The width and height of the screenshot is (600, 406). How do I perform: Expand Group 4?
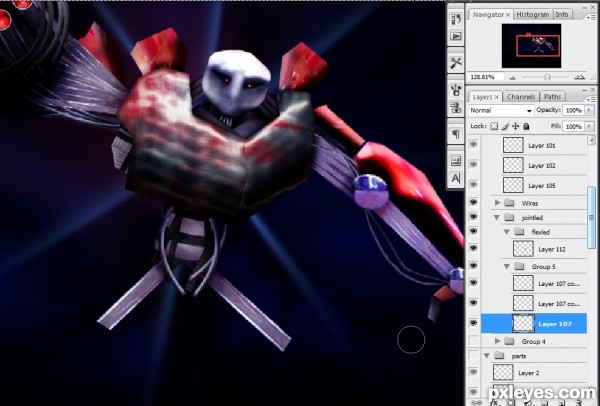point(497,341)
